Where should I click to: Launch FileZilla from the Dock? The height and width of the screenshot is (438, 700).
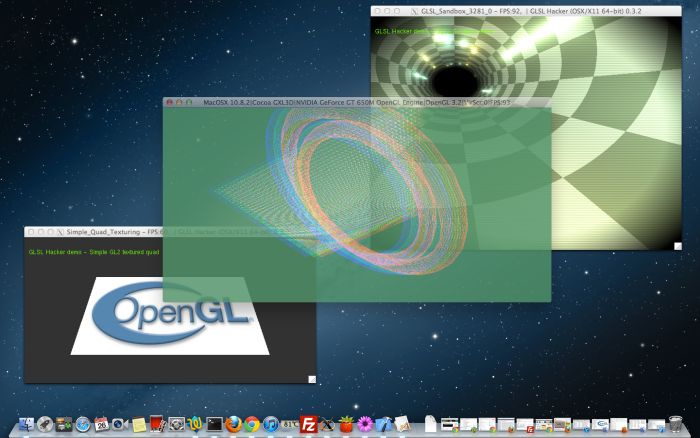[x=308, y=424]
